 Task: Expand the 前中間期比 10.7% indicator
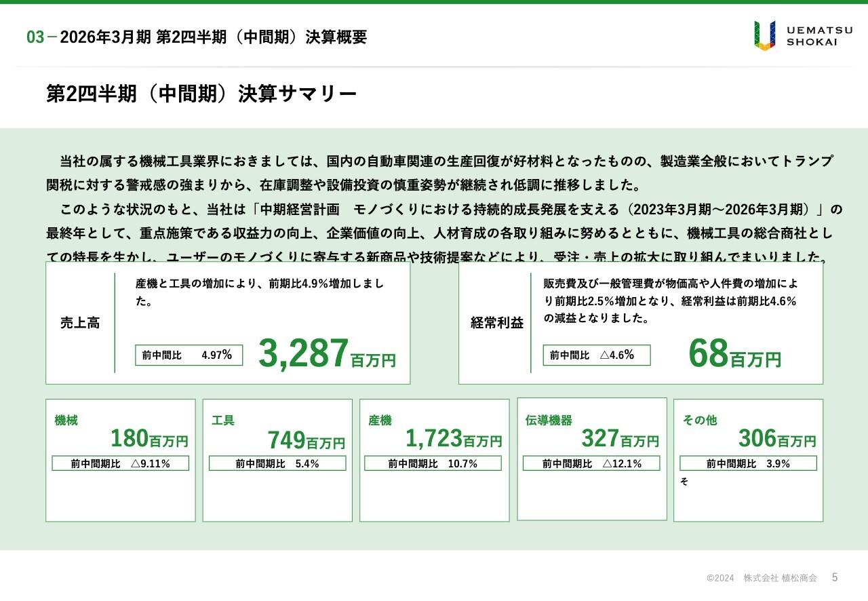[x=435, y=463]
